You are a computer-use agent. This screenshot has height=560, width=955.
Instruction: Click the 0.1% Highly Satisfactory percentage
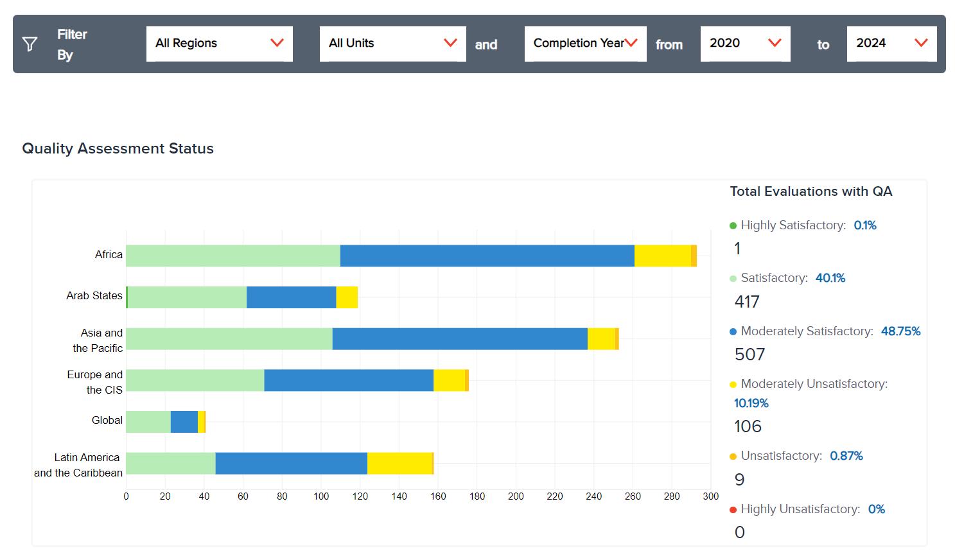coord(865,225)
